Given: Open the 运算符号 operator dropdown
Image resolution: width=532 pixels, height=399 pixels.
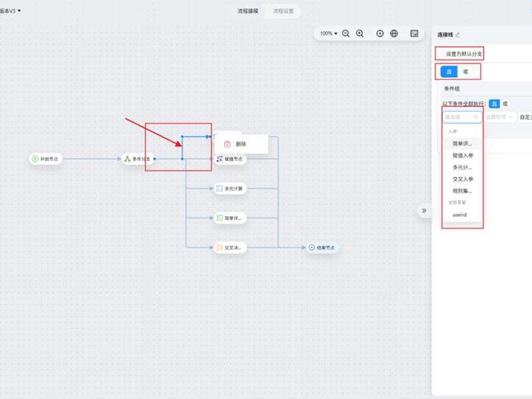Looking at the screenshot, I should coord(499,117).
